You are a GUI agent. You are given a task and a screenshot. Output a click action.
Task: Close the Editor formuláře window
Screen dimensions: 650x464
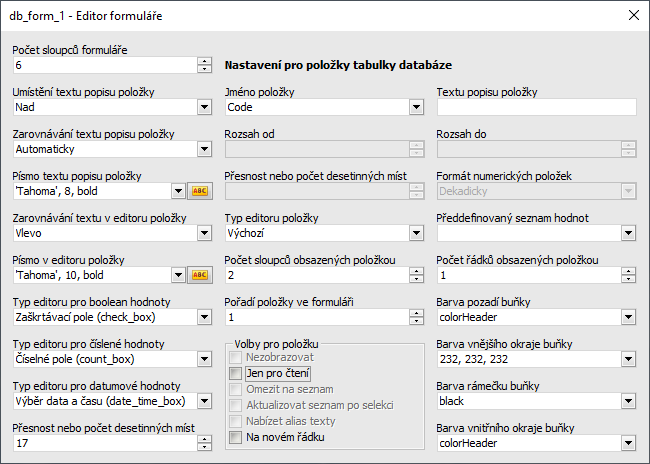click(631, 16)
